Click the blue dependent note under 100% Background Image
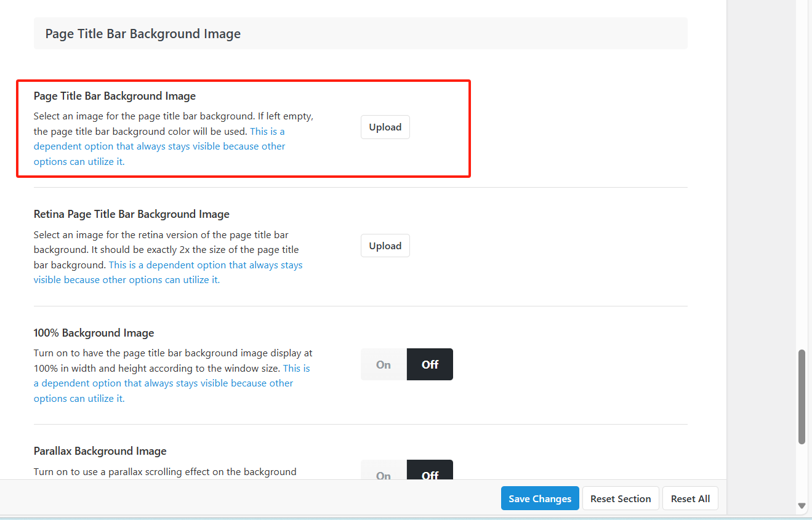Viewport: 812px width, 520px height. tap(163, 383)
